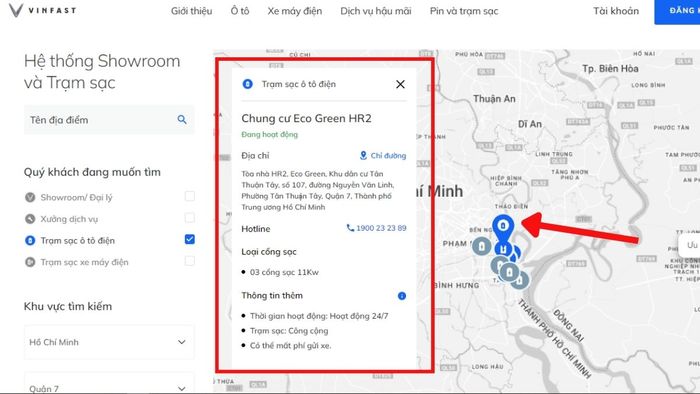Viewport: 700px width, 394px height.
Task: Click the phone icon beside hotline number
Action: pos(350,228)
